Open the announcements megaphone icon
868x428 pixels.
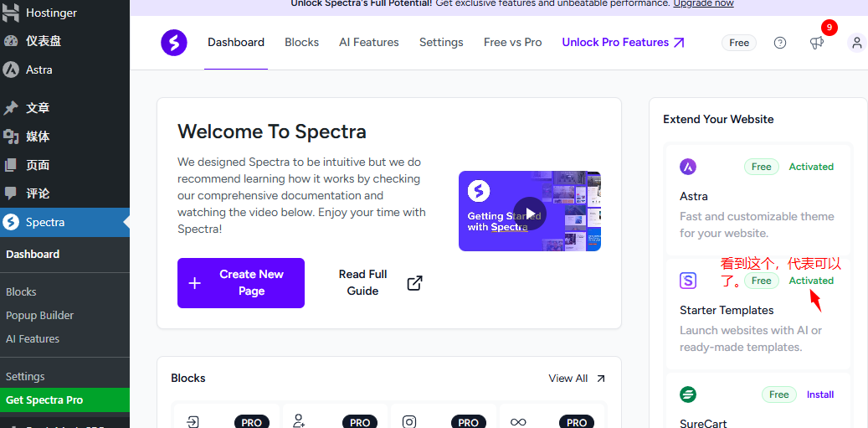coord(817,43)
